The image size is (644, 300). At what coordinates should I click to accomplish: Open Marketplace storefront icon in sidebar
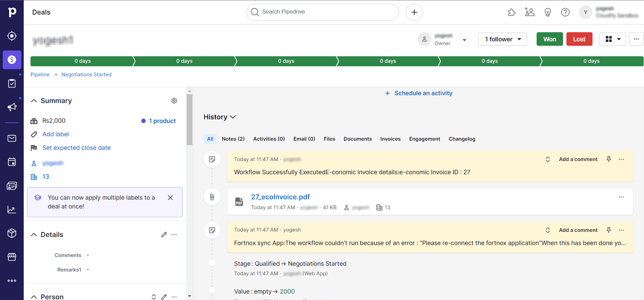[12, 257]
